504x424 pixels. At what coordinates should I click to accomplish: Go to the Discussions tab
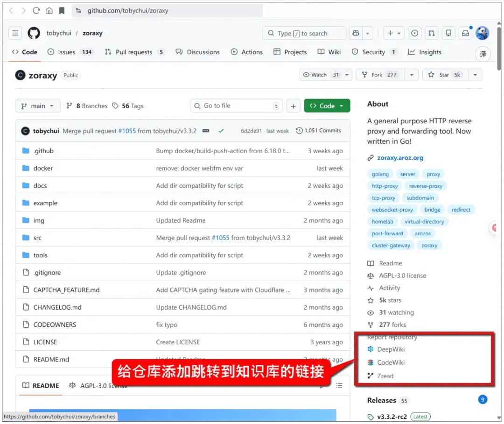[198, 52]
